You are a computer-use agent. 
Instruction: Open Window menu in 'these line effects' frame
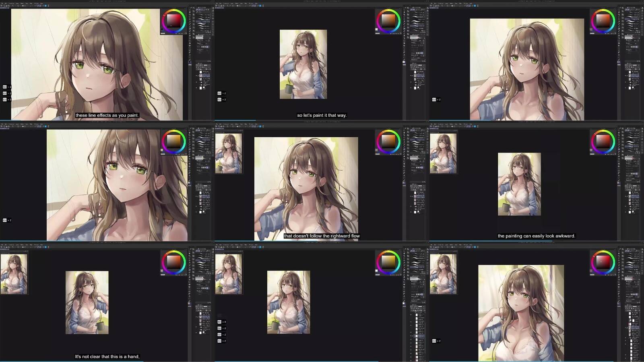[37, 3]
